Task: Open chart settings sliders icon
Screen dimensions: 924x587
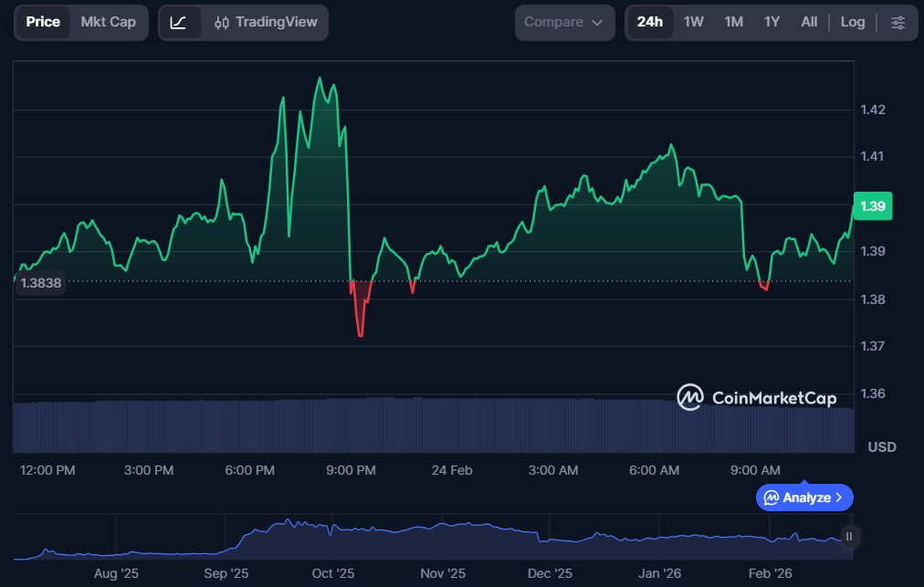Action: (898, 23)
